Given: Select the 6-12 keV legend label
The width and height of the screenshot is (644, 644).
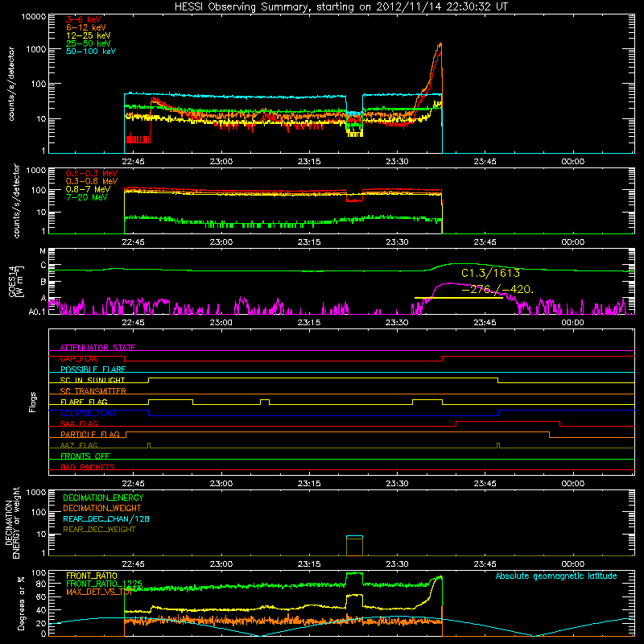Looking at the screenshot, I should click(86, 27).
